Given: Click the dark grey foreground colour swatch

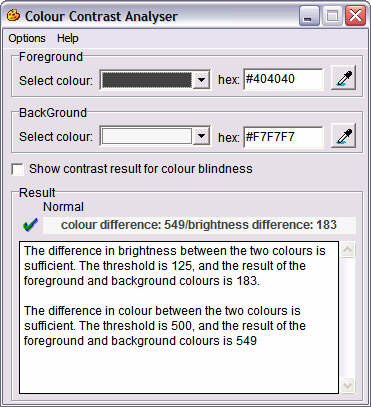Looking at the screenshot, I should point(147,80).
